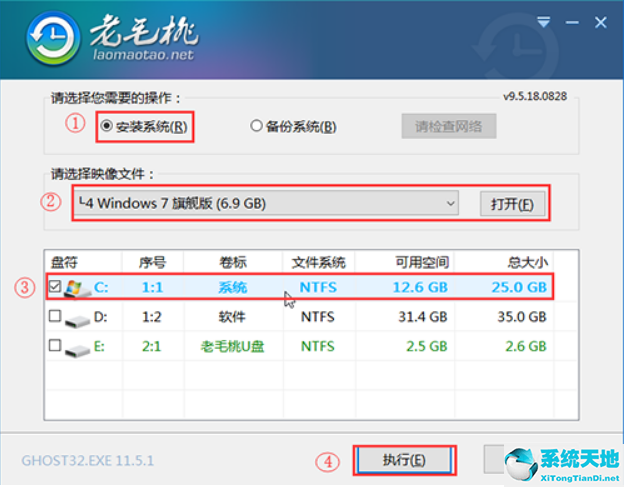Click the 打开(F) button
Viewport: 624px width, 487px height.
pos(512,204)
